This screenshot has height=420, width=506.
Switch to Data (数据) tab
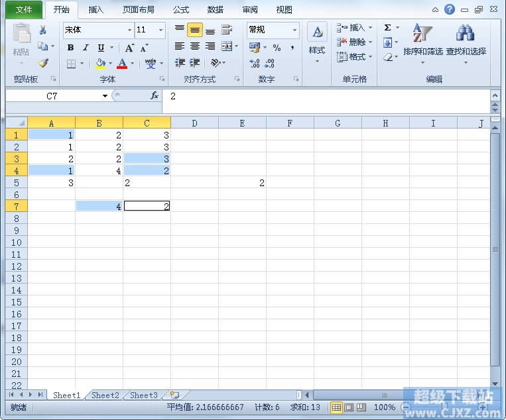tap(216, 10)
